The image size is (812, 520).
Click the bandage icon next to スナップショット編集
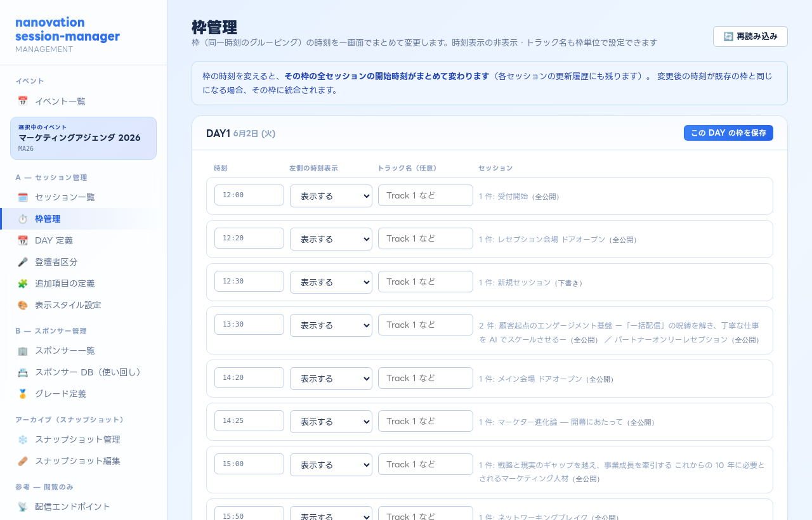coord(23,461)
